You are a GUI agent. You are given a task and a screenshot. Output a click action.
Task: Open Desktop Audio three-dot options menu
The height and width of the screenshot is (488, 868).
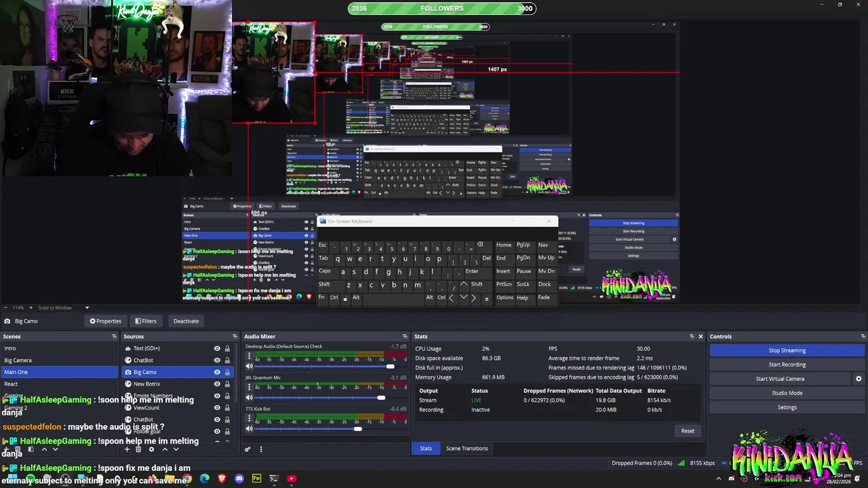click(x=249, y=355)
